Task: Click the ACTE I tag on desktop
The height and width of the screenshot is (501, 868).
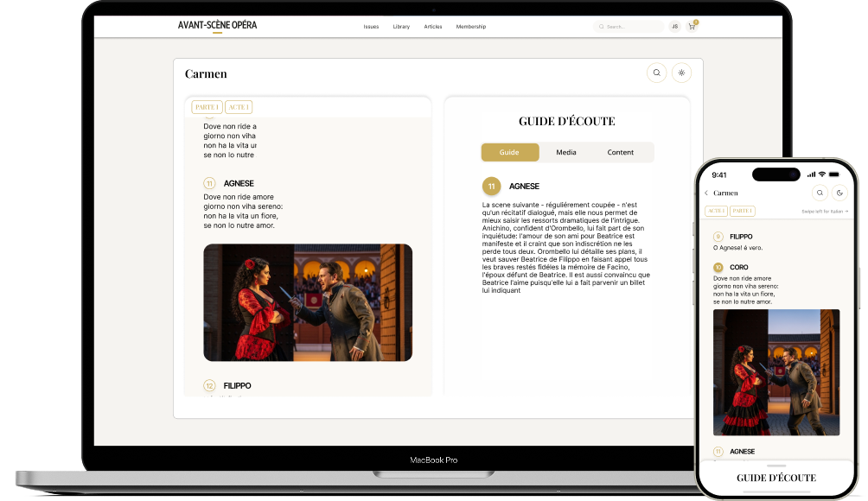Action: [x=239, y=107]
